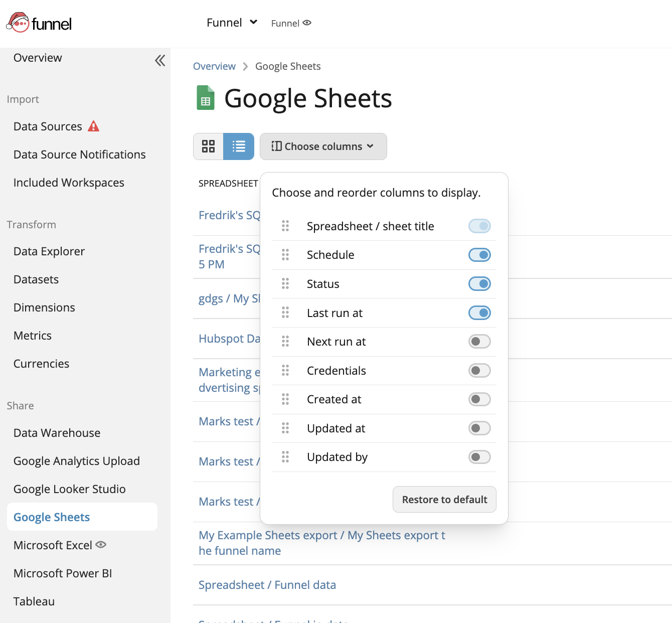
Task: Go to Data Warehouse share option
Action: (57, 433)
